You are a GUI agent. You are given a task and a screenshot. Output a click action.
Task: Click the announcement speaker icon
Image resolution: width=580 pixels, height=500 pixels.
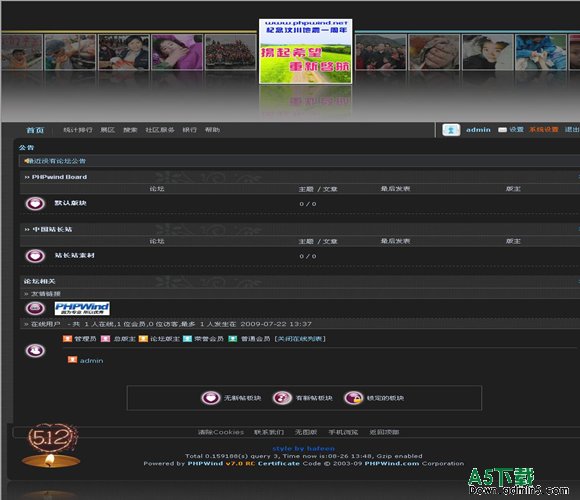(27, 161)
